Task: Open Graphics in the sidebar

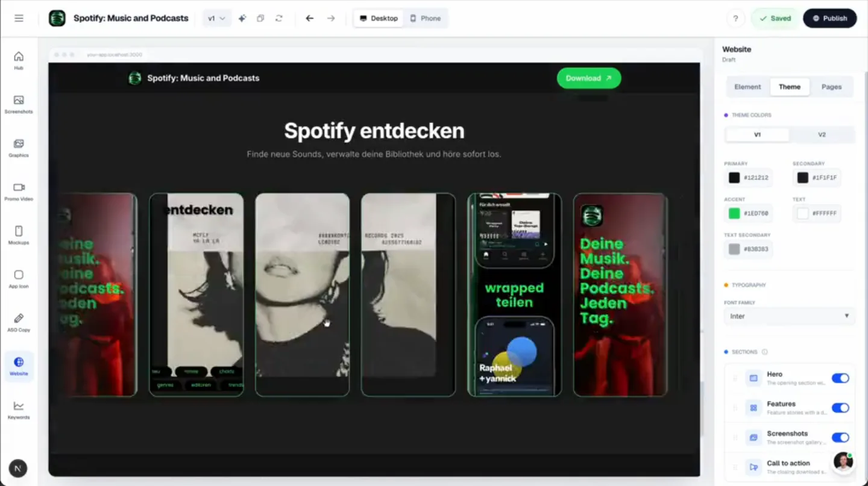Action: pyautogui.click(x=19, y=148)
